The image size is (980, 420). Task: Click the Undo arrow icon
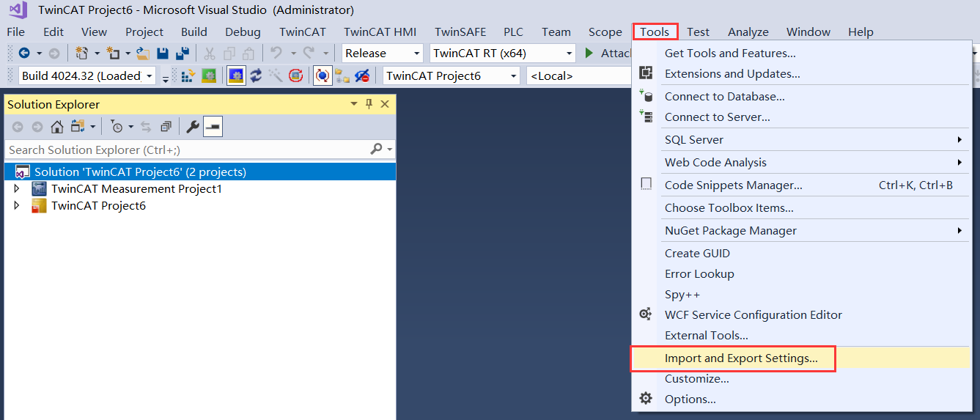(276, 53)
